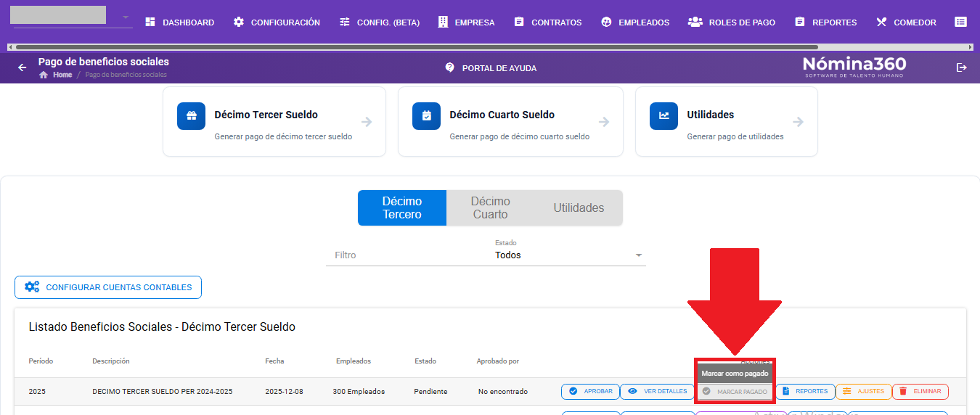Click the Pendiente status cell
The width and height of the screenshot is (980, 415).
(430, 392)
